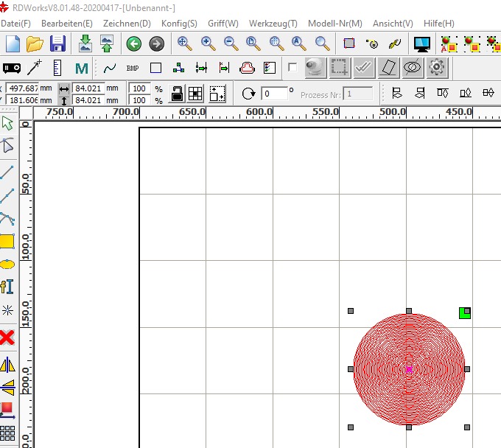Click the undo green back arrow
The width and height of the screenshot is (501, 448).
pos(133,44)
